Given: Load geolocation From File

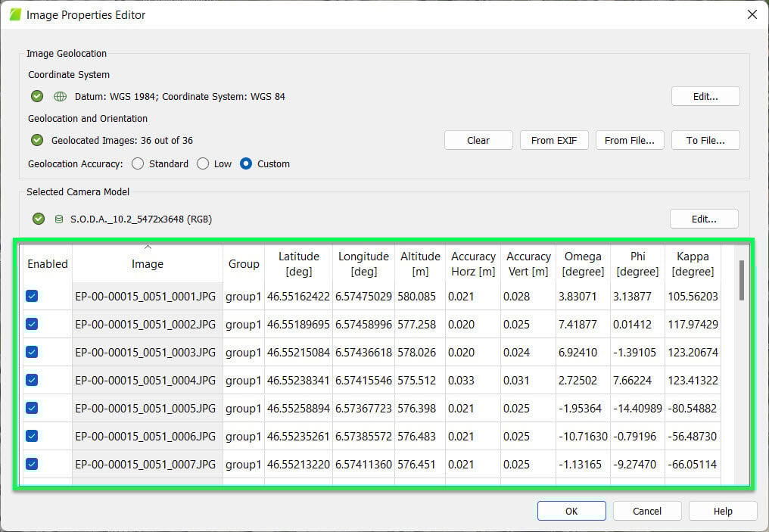Looking at the screenshot, I should (630, 140).
